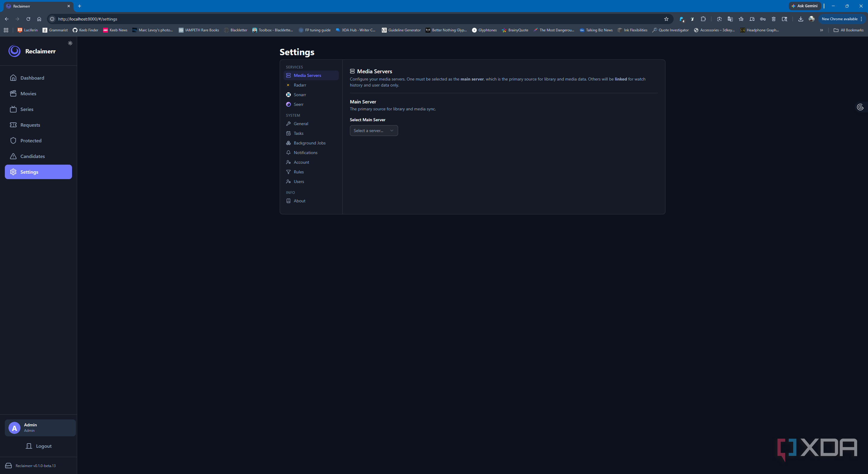Open the Grammarist bookmark
This screenshot has height=474, width=868.
55,30
